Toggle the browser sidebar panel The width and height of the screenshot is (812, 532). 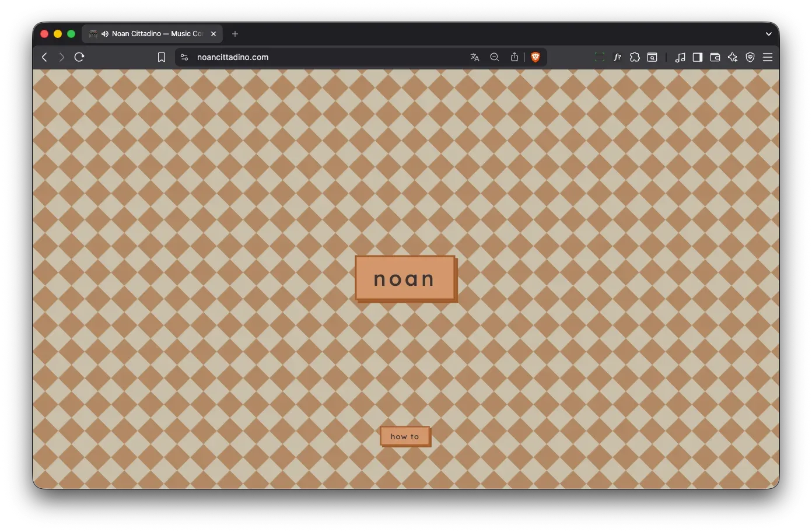(x=698, y=57)
